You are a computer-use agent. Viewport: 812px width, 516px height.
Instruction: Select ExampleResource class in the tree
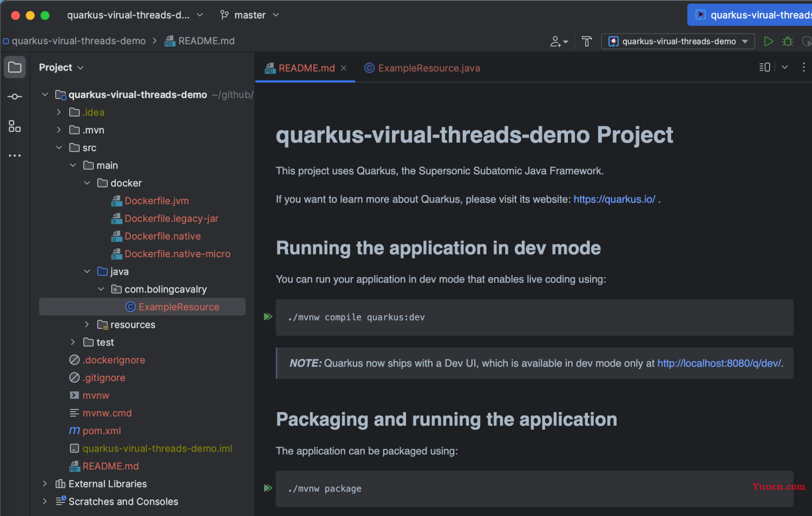(142, 307)
